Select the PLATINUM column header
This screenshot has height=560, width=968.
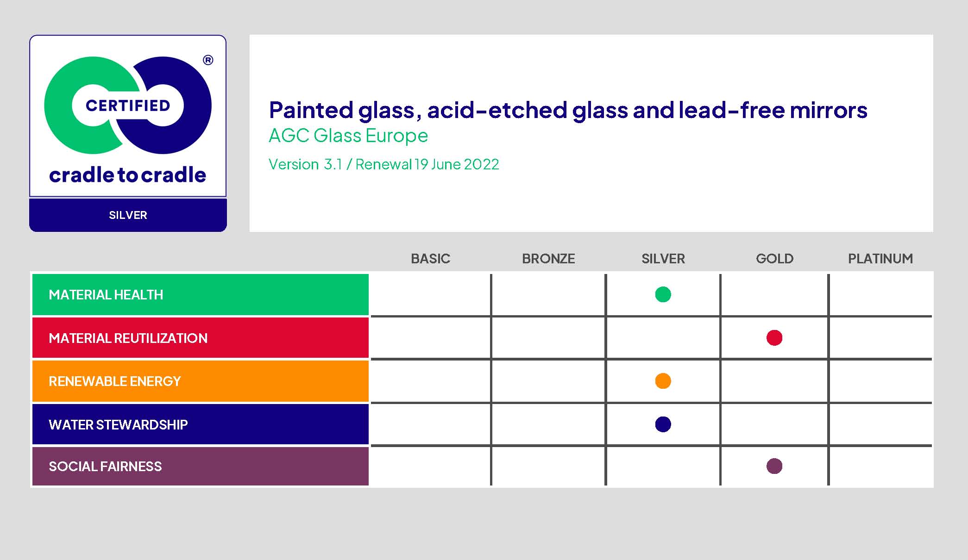880,259
